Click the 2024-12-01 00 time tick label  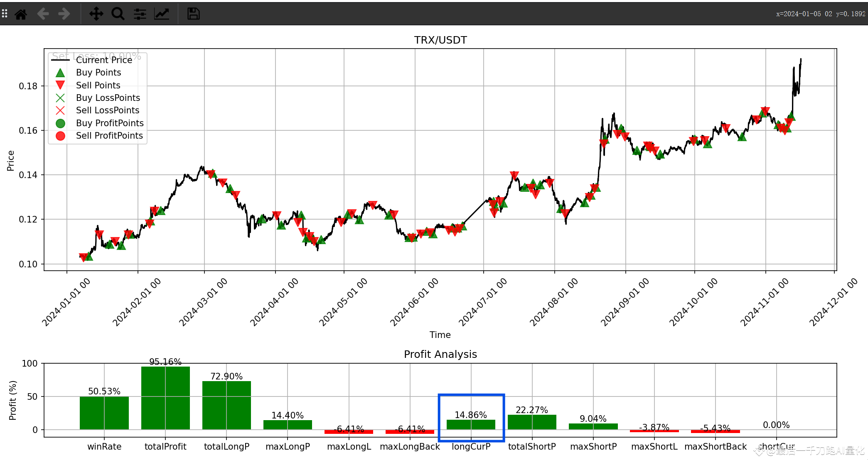[x=834, y=302]
